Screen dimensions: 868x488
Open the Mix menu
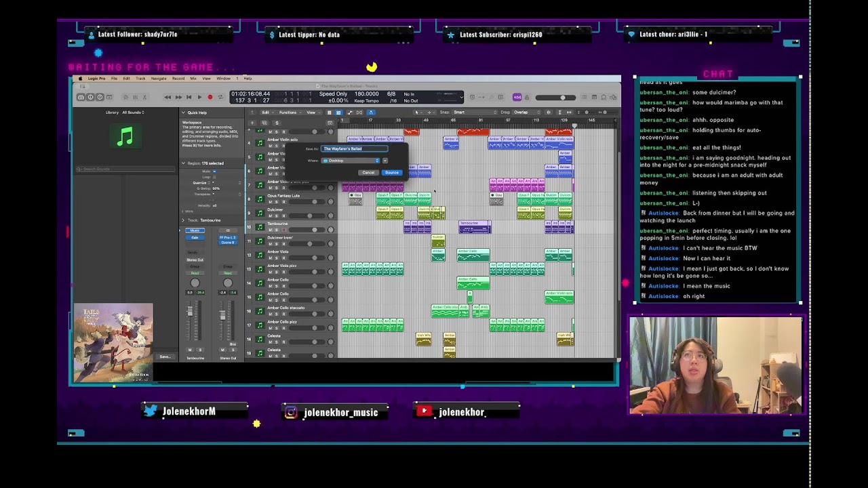(x=193, y=79)
